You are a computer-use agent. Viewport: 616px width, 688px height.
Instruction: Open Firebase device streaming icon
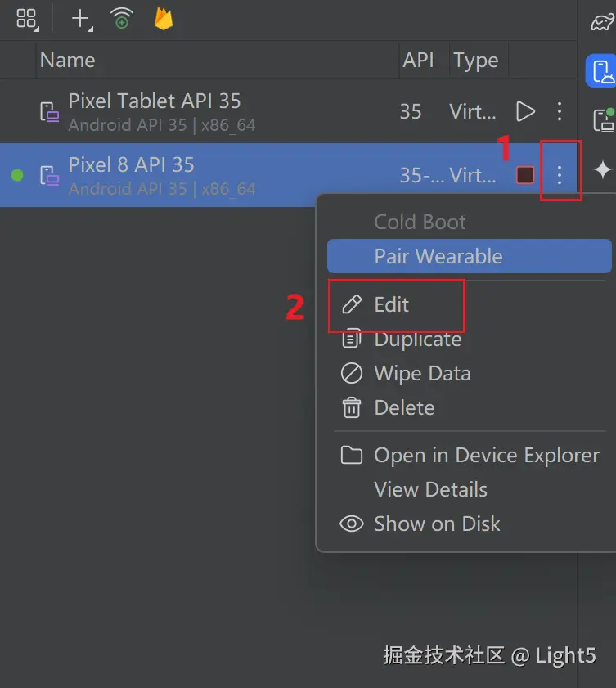[164, 18]
